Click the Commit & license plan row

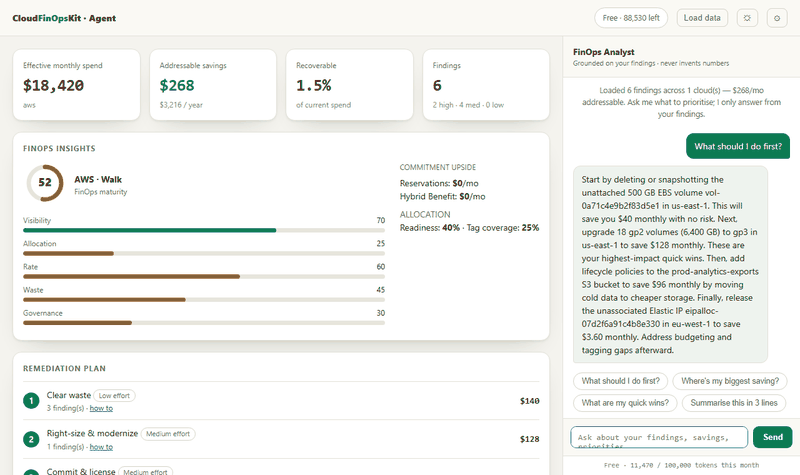point(281,468)
